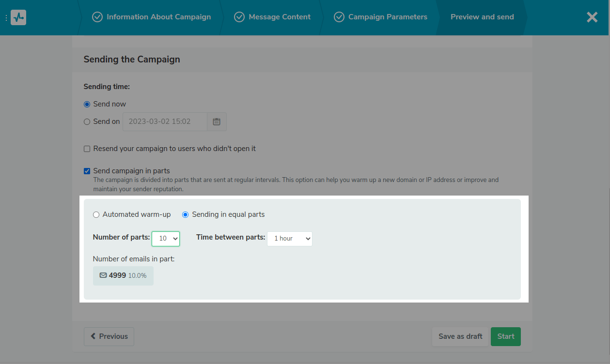Click the checkmark beside Information About Campaign
This screenshot has width=610, height=364.
(97, 17)
